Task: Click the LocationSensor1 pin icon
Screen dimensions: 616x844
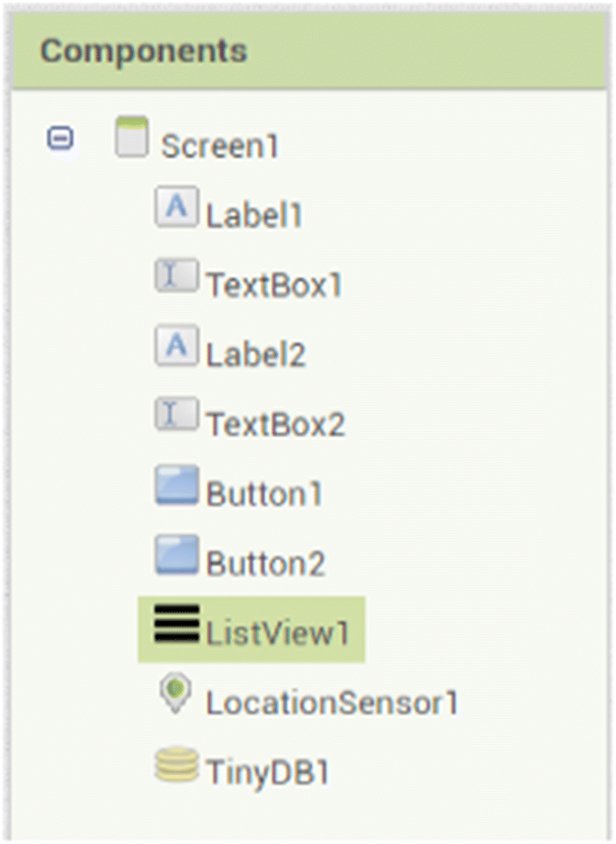Action: coord(174,695)
